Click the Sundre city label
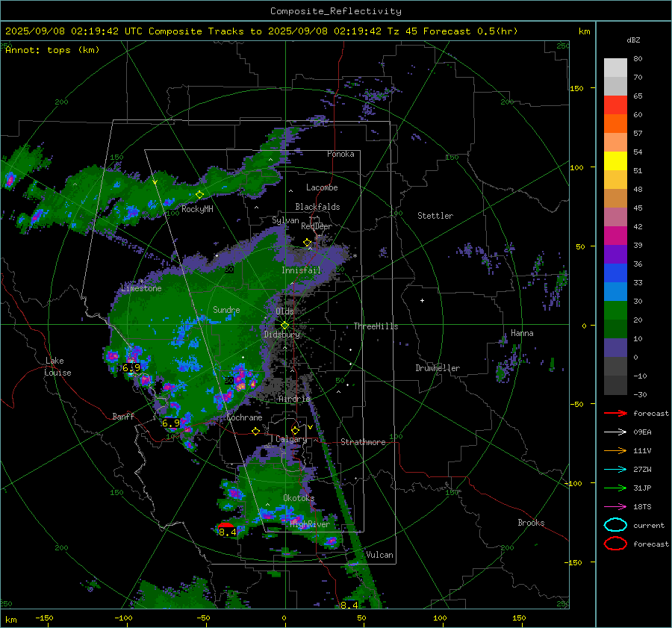This screenshot has height=628, width=672. [x=226, y=309]
